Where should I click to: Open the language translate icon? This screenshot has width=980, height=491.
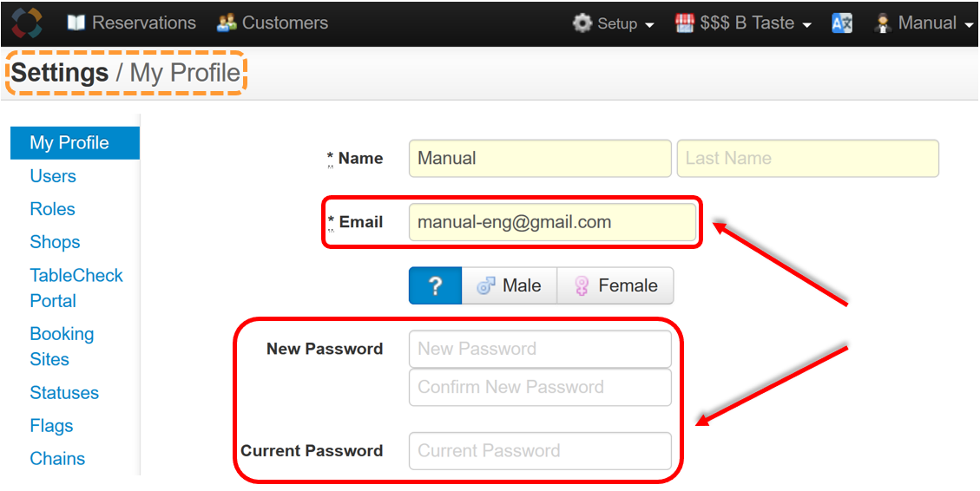point(842,23)
